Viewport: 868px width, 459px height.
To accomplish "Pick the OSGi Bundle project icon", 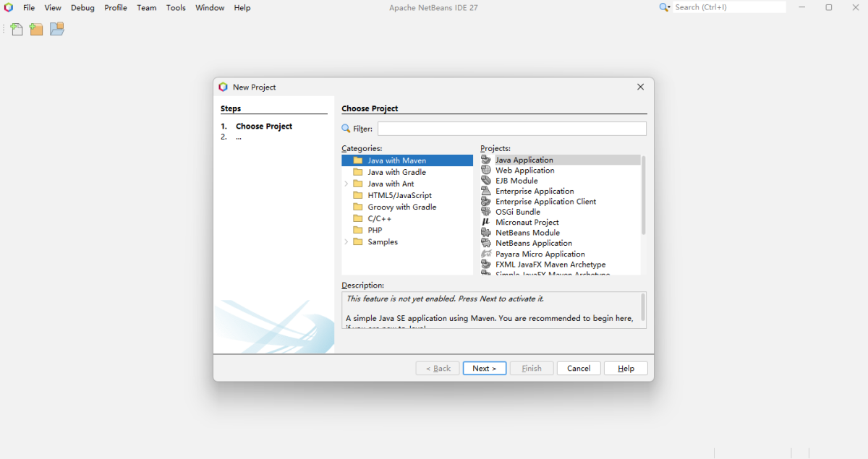I will [486, 212].
